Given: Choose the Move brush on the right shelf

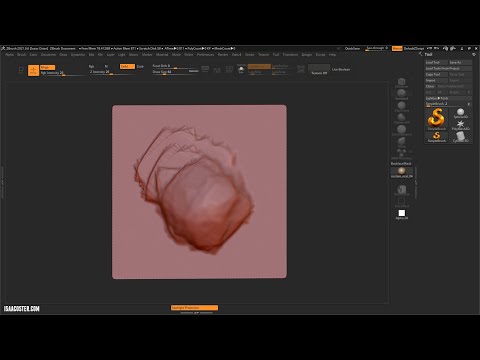Looking at the screenshot, I should [x=401, y=142].
